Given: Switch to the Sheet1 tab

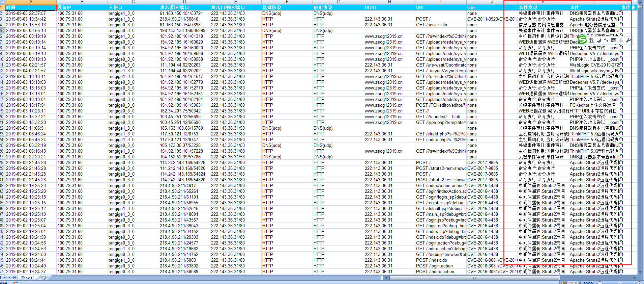Looking at the screenshot, I should click(28, 278).
